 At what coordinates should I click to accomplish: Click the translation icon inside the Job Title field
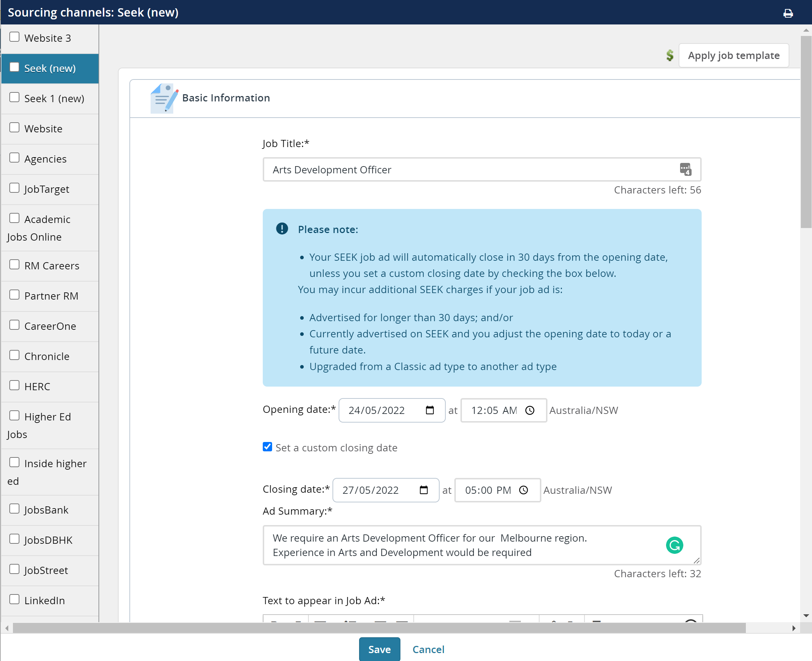click(685, 169)
